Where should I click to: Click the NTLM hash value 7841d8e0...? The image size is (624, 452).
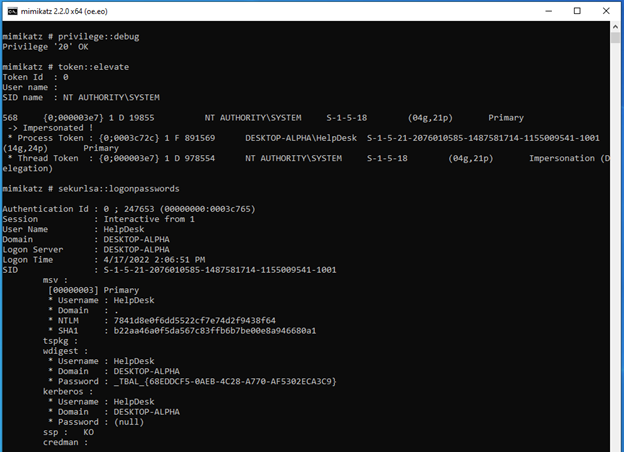pyautogui.click(x=195, y=320)
